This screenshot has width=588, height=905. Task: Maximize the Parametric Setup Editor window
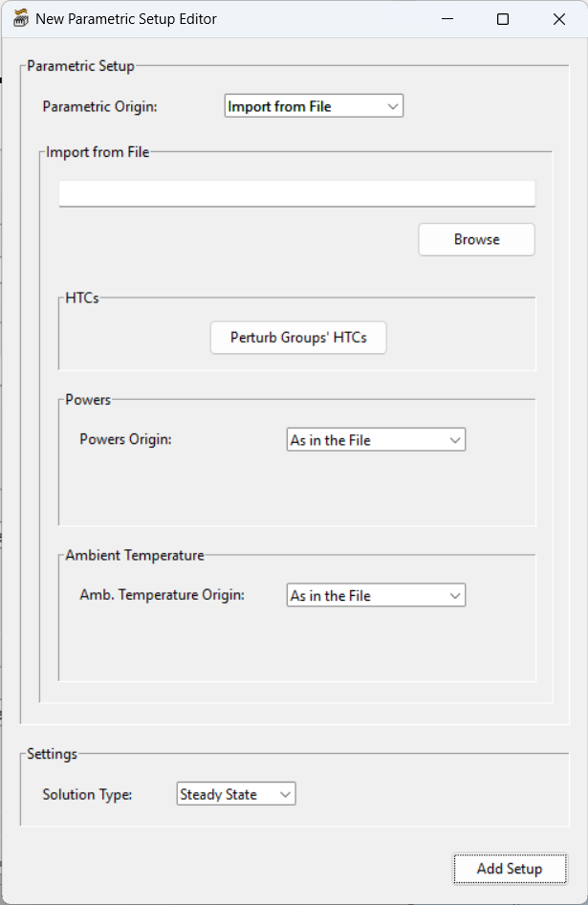click(503, 19)
